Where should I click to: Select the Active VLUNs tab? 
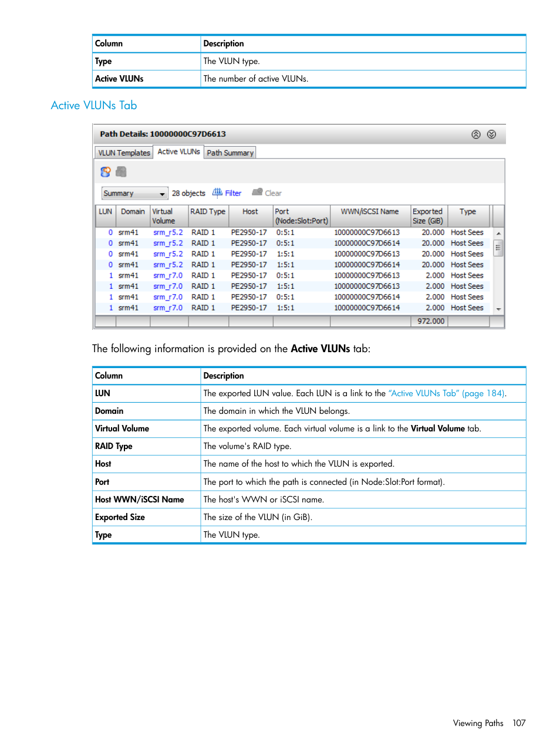click(x=178, y=151)
